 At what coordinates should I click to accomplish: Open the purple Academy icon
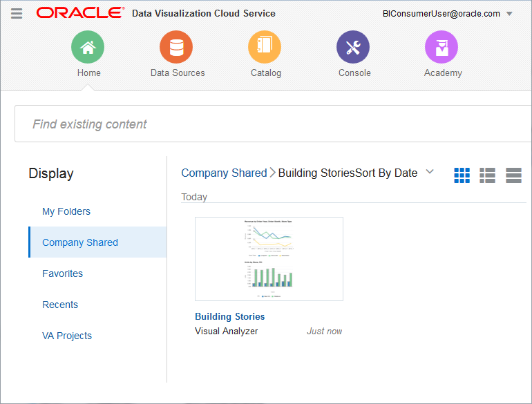(x=441, y=47)
